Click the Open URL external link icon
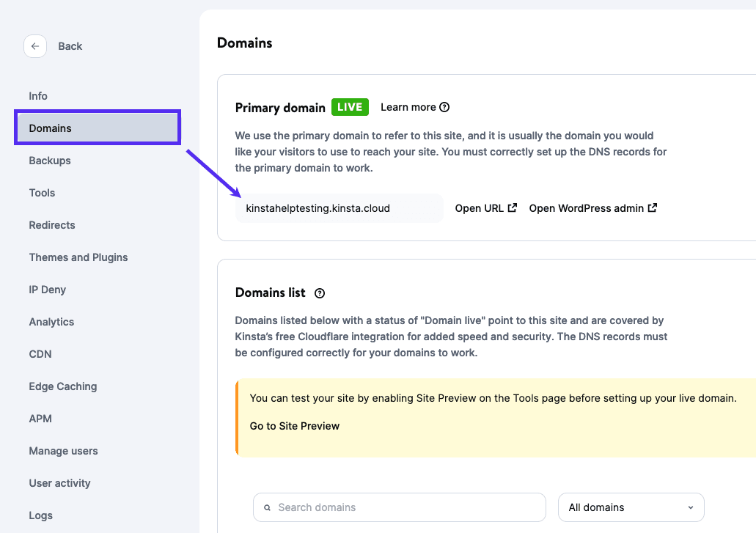This screenshot has width=756, height=533. (513, 208)
